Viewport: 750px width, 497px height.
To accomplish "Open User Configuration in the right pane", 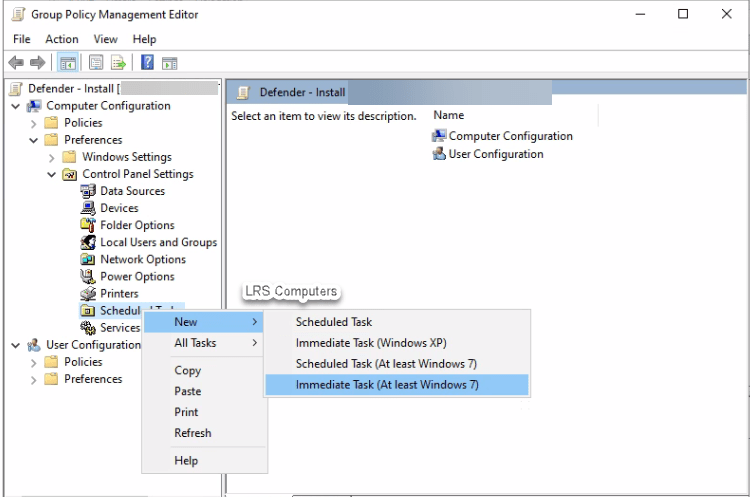I will (495, 154).
